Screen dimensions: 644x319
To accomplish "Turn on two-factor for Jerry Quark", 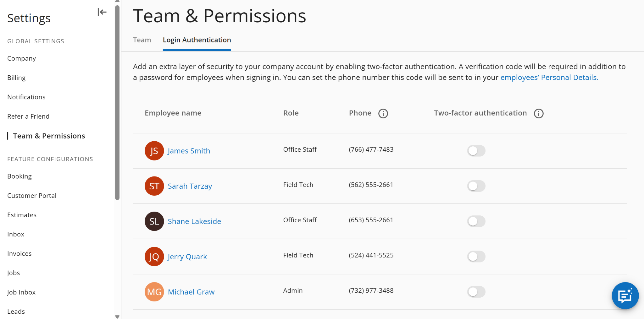I will click(476, 257).
